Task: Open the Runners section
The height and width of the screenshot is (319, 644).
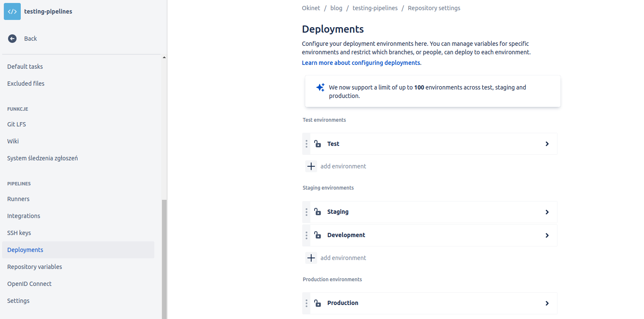Action: 18,199
